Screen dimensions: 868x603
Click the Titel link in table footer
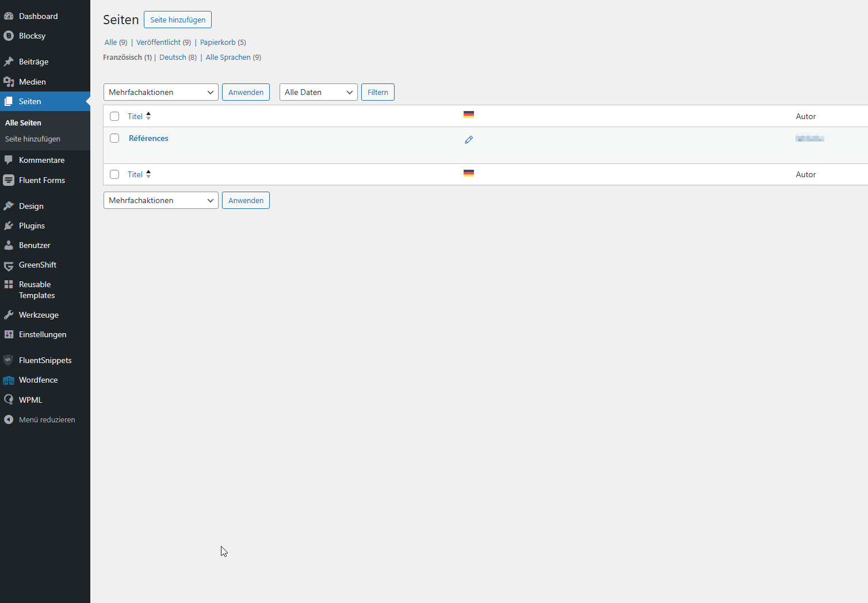point(135,174)
